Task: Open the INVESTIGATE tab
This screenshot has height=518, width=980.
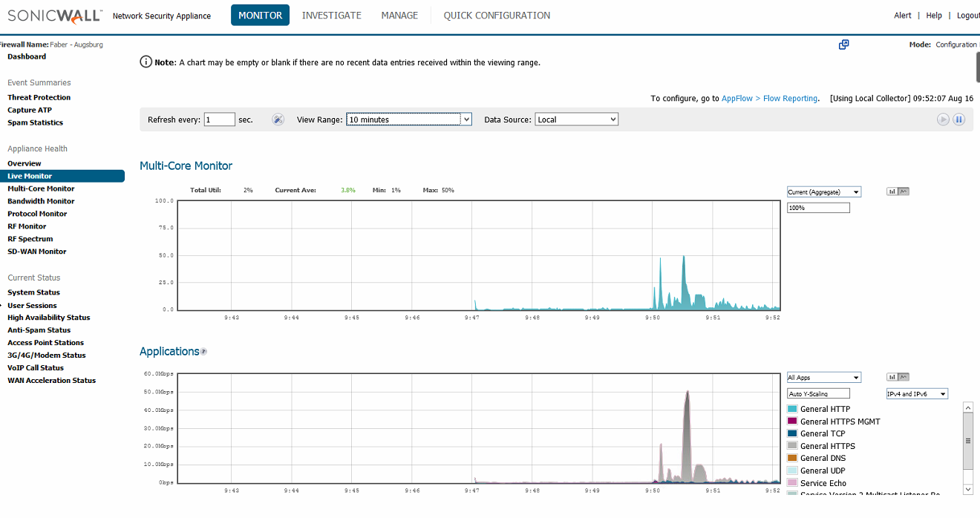Action: point(332,15)
